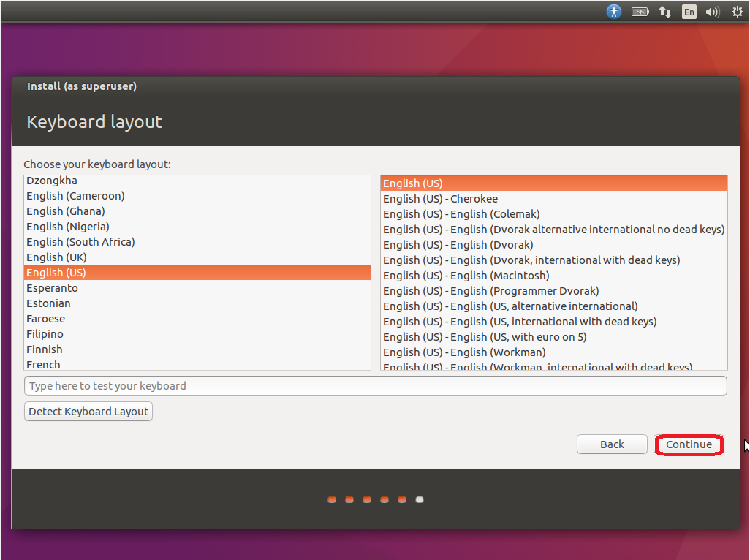Choose English (Programmer Dvorak) variant

[x=490, y=291]
